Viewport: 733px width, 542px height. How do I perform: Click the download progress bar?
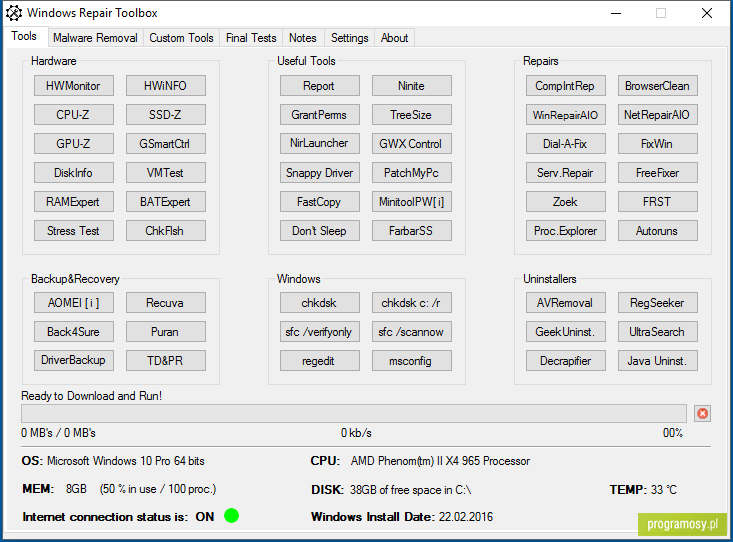pyautogui.click(x=354, y=413)
